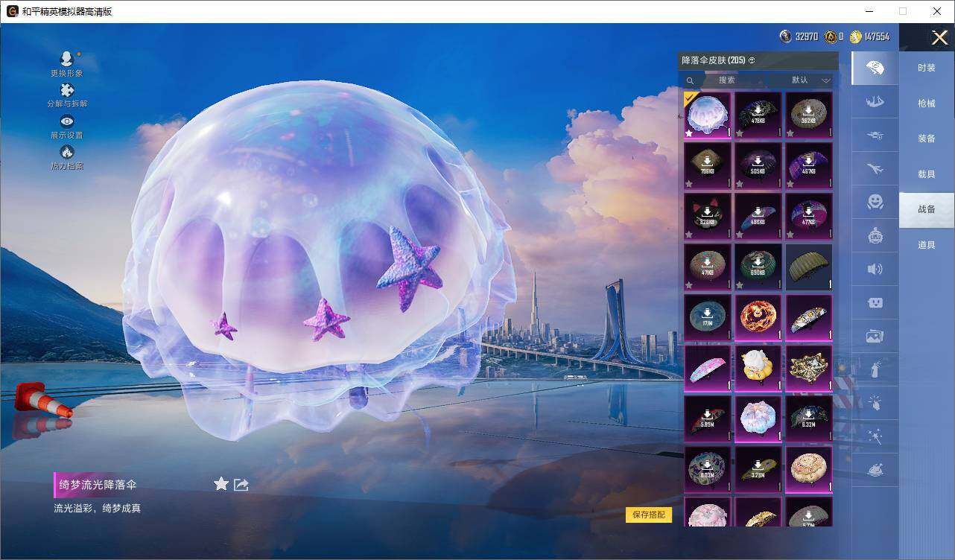Select the spray can category icon
This screenshot has height=560, width=955.
875,370
